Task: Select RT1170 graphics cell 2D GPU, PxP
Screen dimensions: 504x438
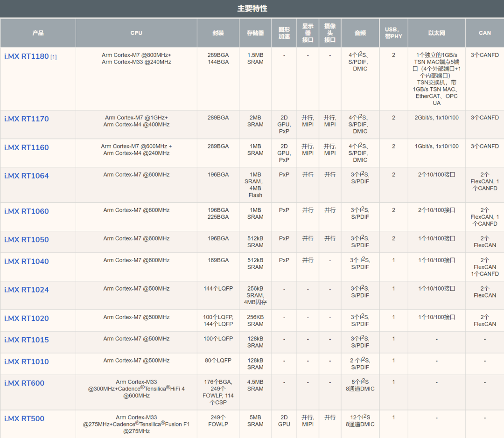Action: 284,125
